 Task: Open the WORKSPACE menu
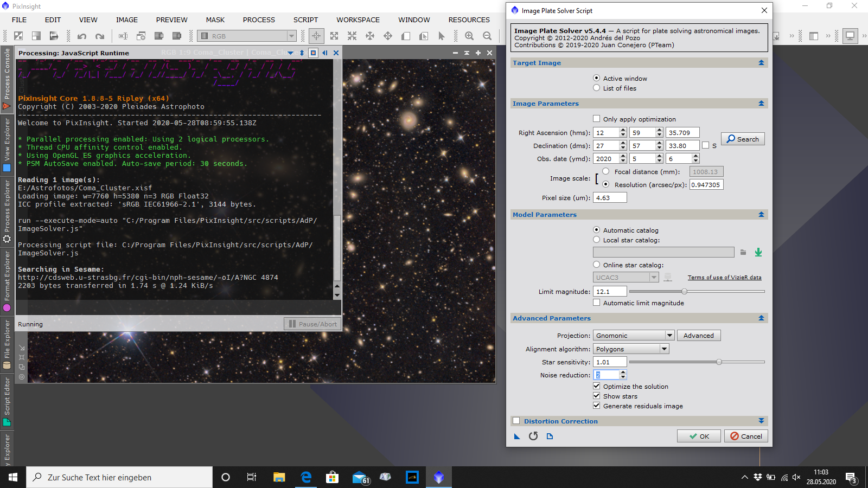pyautogui.click(x=358, y=20)
